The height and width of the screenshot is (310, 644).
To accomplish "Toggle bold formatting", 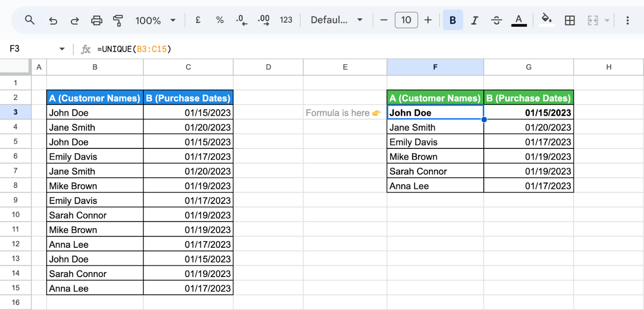I will (x=453, y=20).
